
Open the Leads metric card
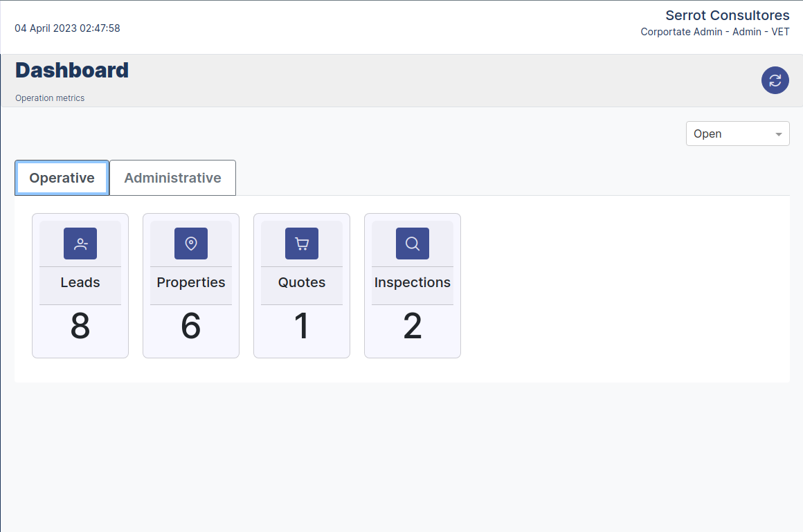(x=80, y=285)
